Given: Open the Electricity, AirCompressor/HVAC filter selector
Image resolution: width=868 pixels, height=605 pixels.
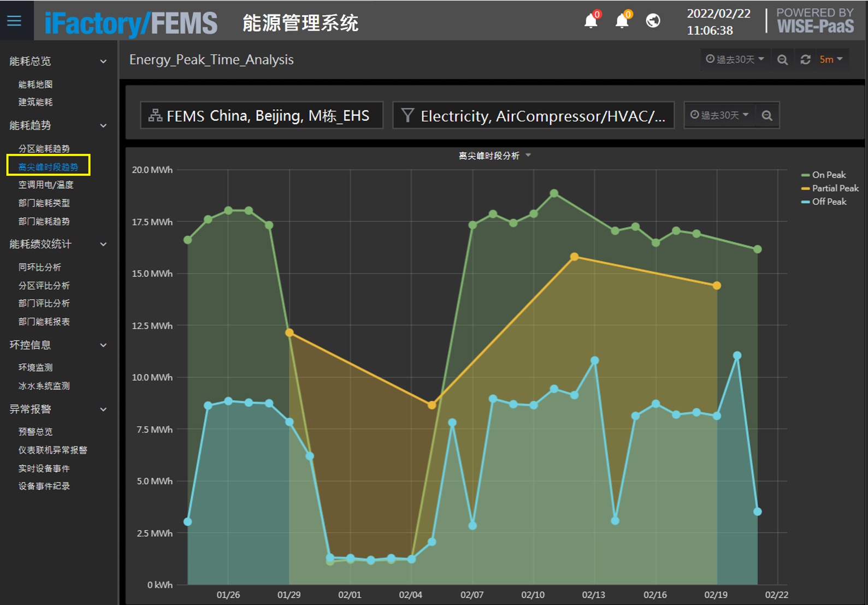Looking at the screenshot, I should tap(533, 115).
